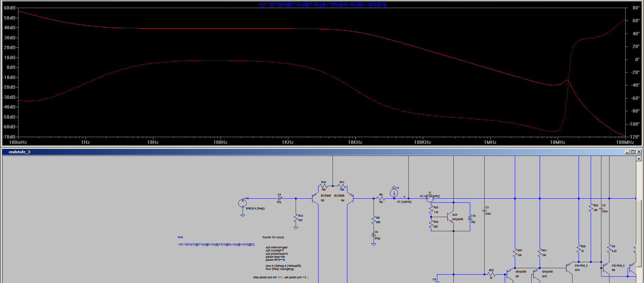The height and width of the screenshot is (283, 644).
Task: Select the Q18 Qmje350 transistor
Action: (536, 275)
